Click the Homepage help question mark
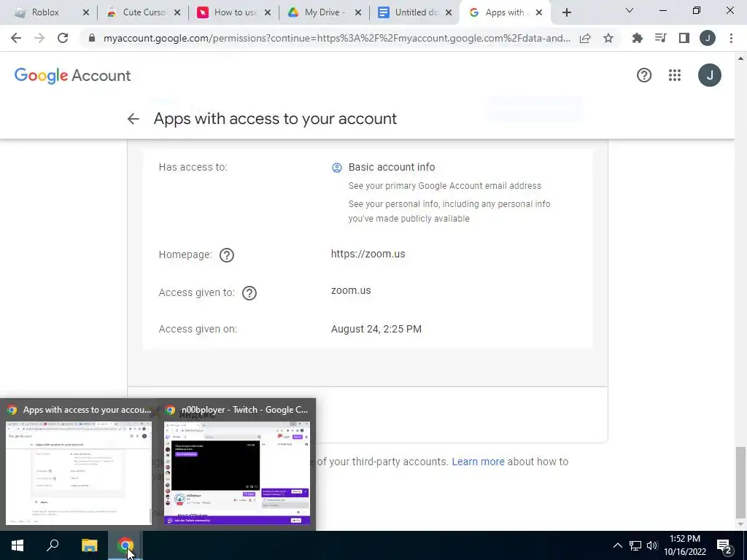Image resolution: width=747 pixels, height=560 pixels. 227,255
